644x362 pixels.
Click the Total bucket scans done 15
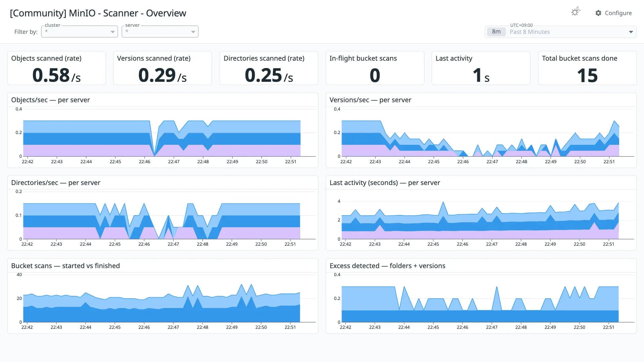(x=587, y=75)
